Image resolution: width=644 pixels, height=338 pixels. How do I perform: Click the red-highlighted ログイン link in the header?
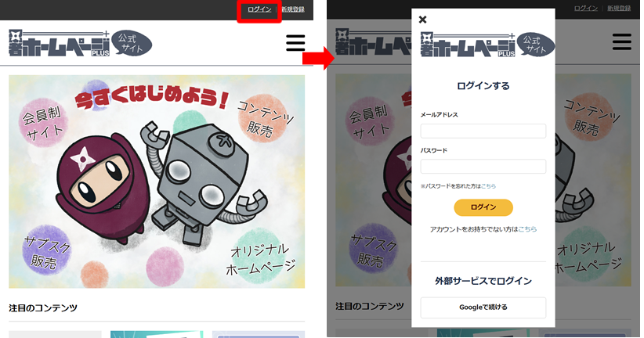coord(259,9)
